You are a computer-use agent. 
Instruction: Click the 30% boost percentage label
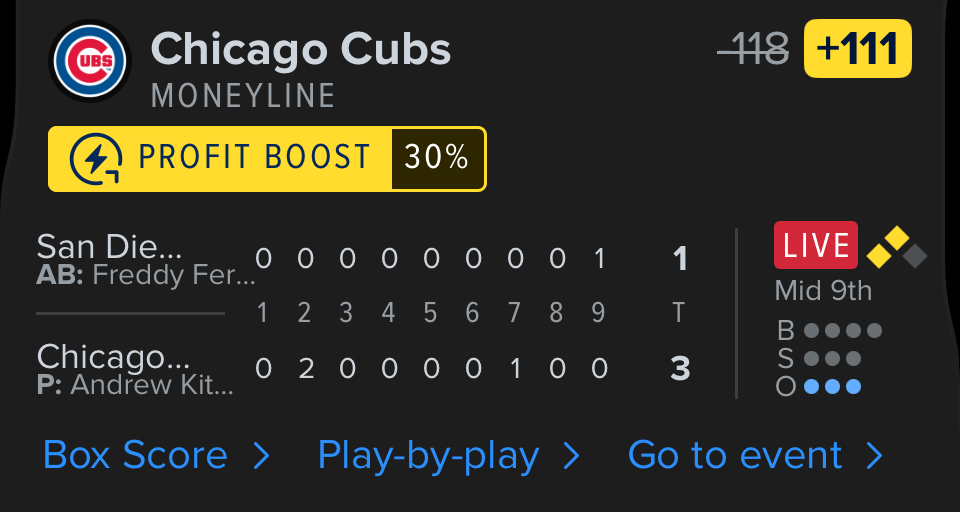tap(437, 158)
